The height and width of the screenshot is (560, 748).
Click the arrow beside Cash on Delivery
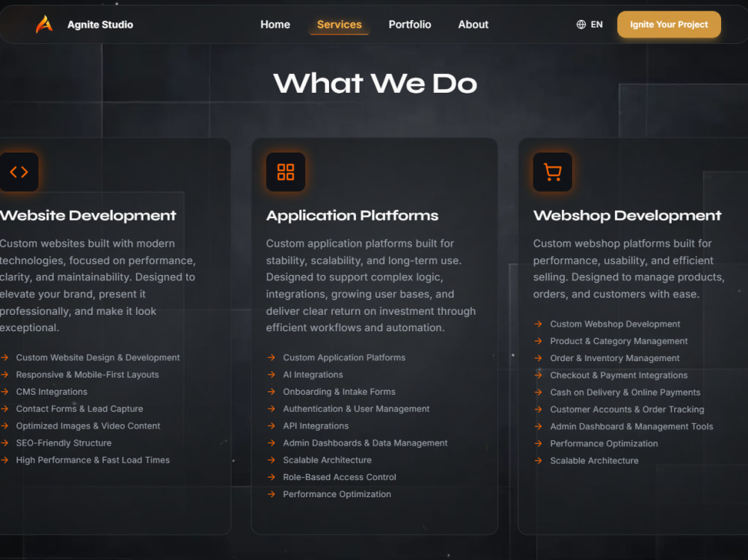pos(538,392)
